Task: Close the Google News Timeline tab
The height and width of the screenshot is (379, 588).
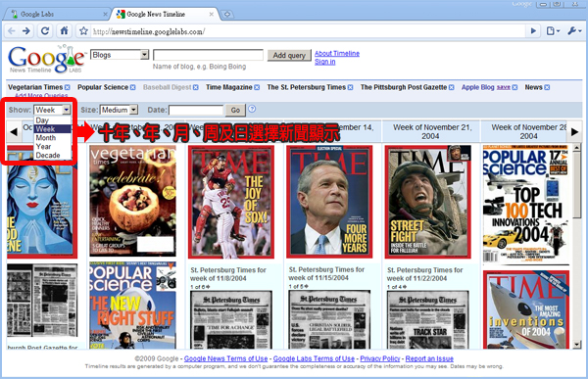Action: (x=212, y=15)
